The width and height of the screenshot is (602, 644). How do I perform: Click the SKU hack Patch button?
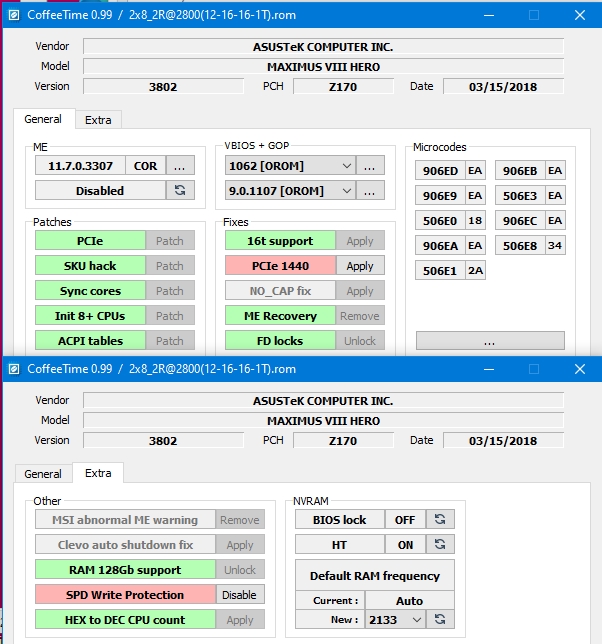[170, 266]
